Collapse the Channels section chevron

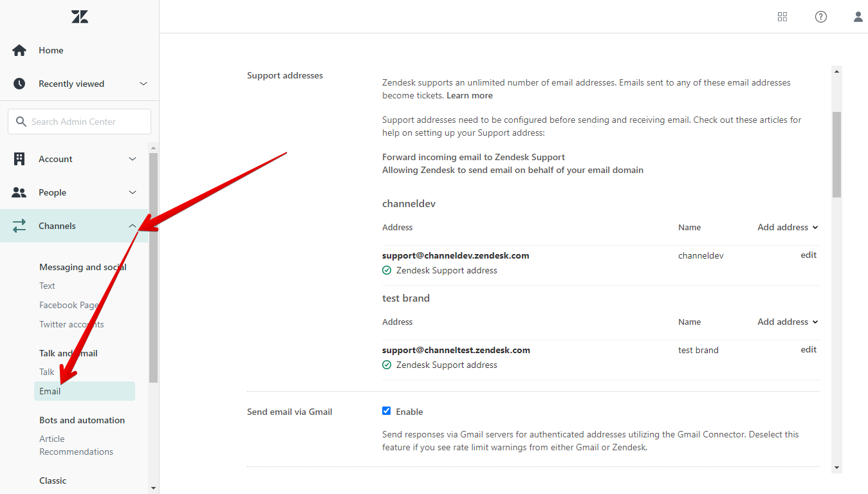point(133,226)
